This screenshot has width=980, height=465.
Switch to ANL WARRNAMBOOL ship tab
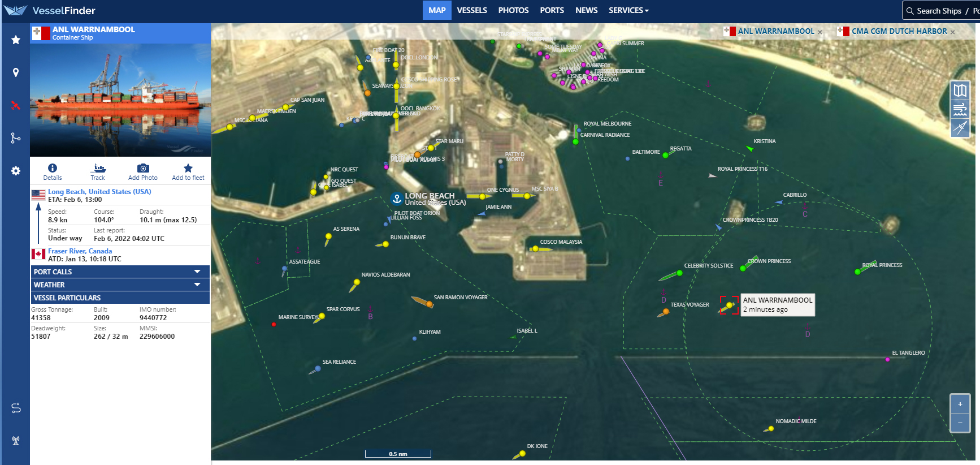click(770, 32)
